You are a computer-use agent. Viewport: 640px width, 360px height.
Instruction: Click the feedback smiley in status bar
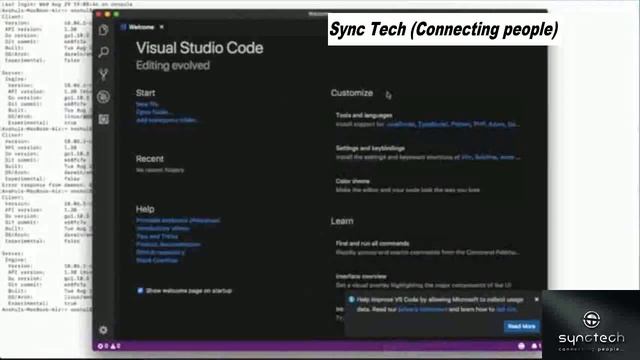(521, 346)
